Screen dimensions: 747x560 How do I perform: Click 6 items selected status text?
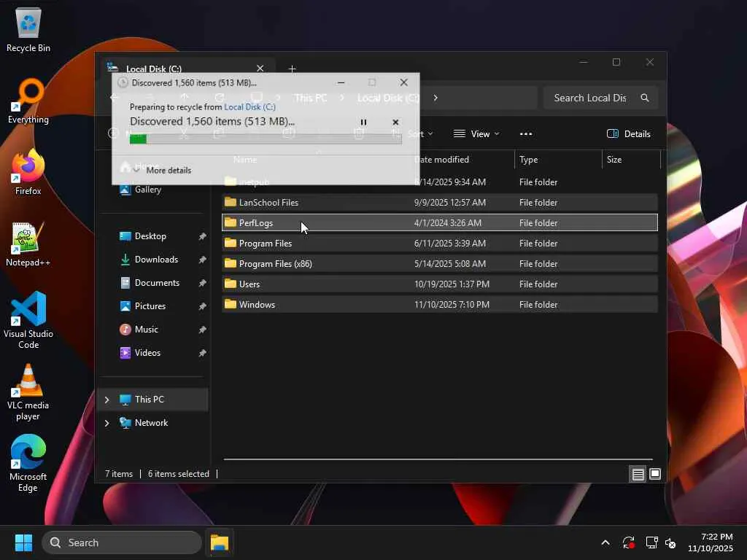coord(179,474)
